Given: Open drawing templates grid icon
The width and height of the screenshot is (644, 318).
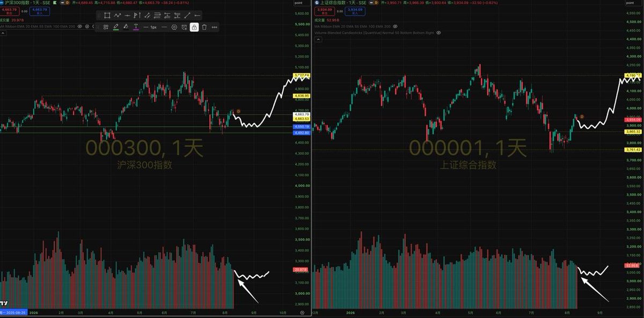Looking at the screenshot, I should (106, 27).
